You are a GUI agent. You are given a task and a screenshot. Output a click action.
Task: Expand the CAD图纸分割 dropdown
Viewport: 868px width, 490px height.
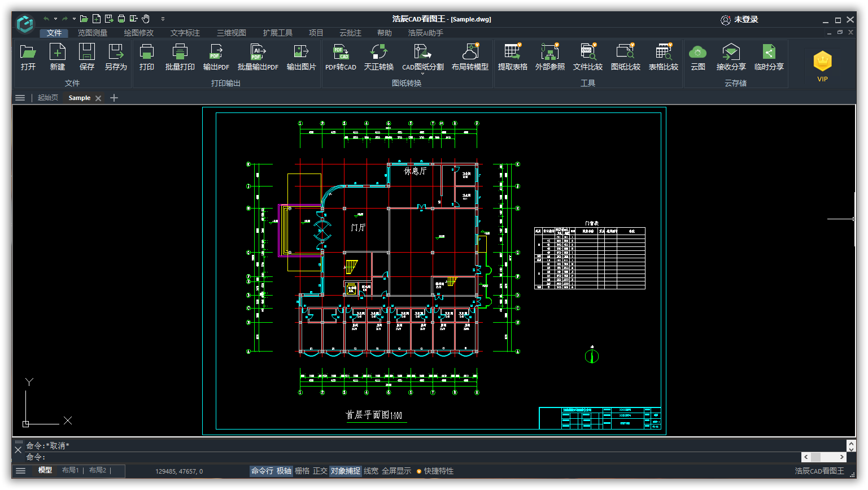[422, 73]
